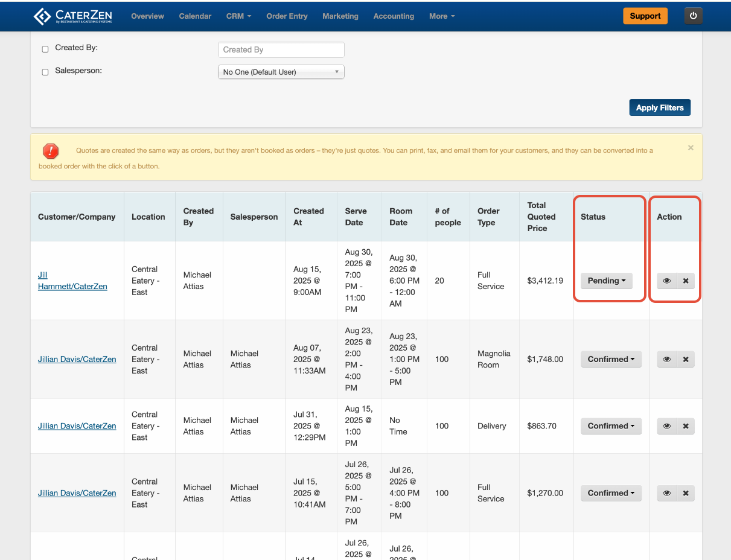
Task: Click the orange Support button
Action: click(x=645, y=16)
